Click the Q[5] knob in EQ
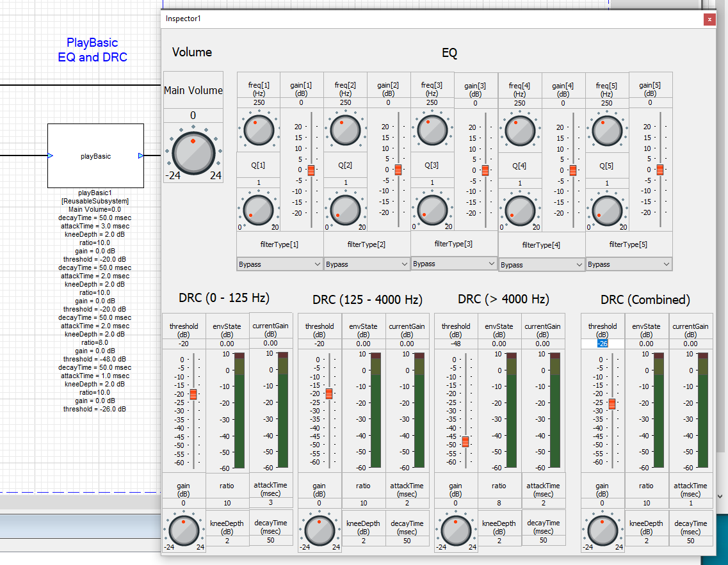Image resolution: width=728 pixels, height=565 pixels. 606,209
